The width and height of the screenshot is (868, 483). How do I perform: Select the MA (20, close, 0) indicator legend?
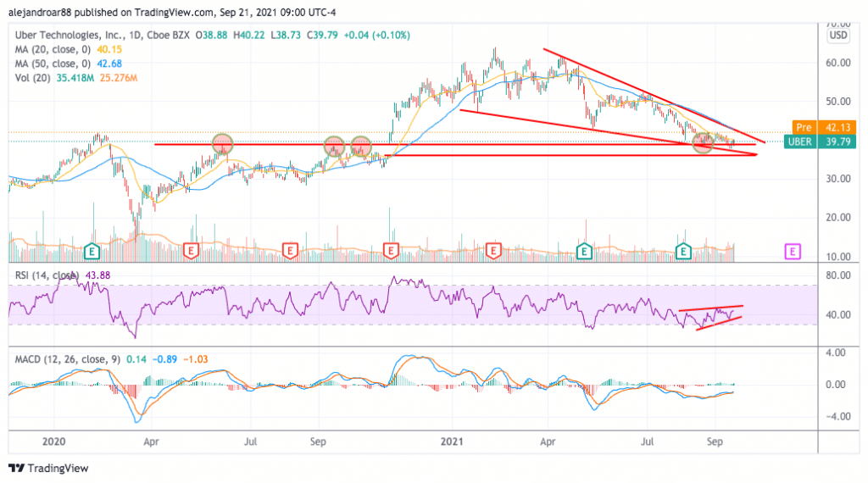(53, 50)
